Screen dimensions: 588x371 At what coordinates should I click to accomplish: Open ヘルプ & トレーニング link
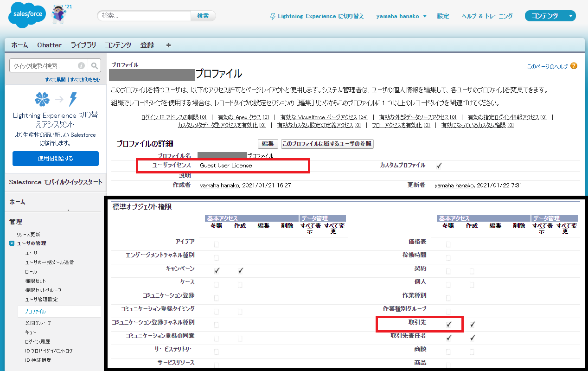[x=487, y=16]
